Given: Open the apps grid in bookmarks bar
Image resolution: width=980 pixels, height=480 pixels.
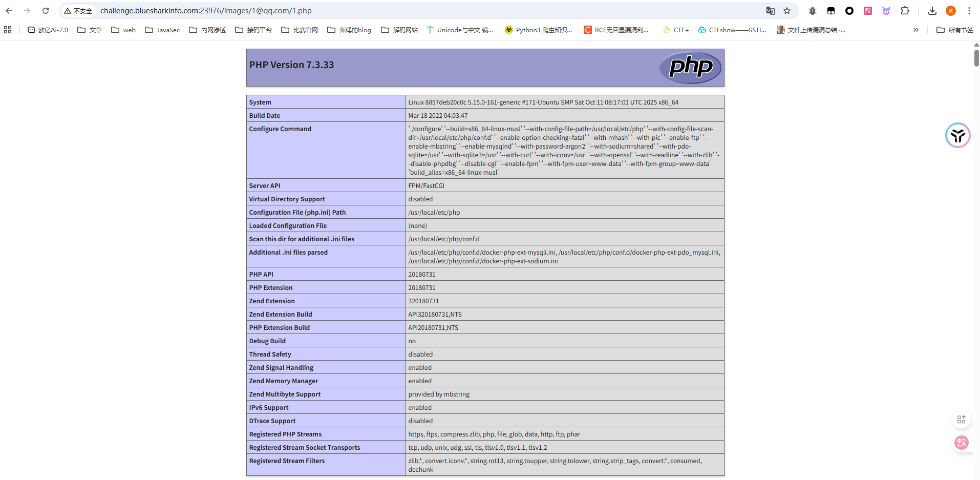Looking at the screenshot, I should pyautogui.click(x=8, y=30).
